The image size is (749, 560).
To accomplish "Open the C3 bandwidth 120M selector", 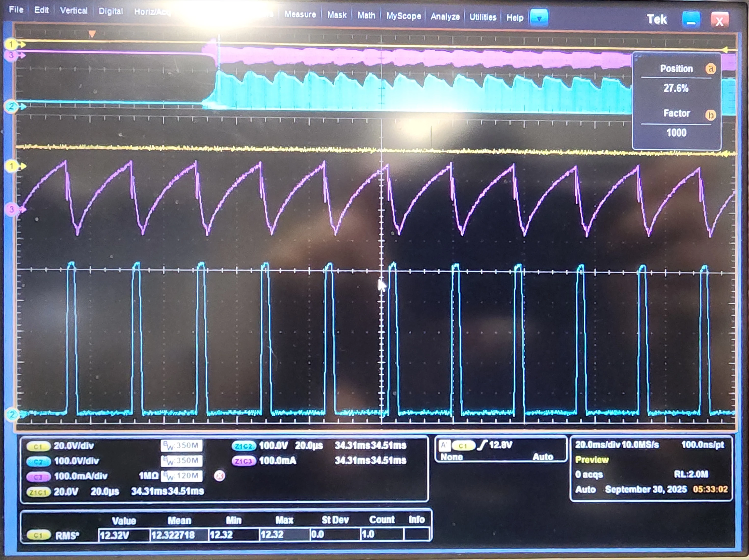I will [x=182, y=476].
